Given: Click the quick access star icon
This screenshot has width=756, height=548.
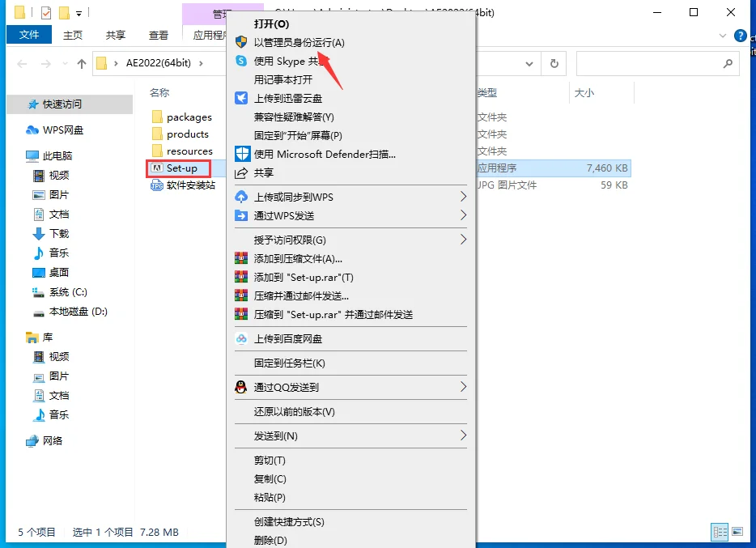Looking at the screenshot, I should tap(33, 104).
